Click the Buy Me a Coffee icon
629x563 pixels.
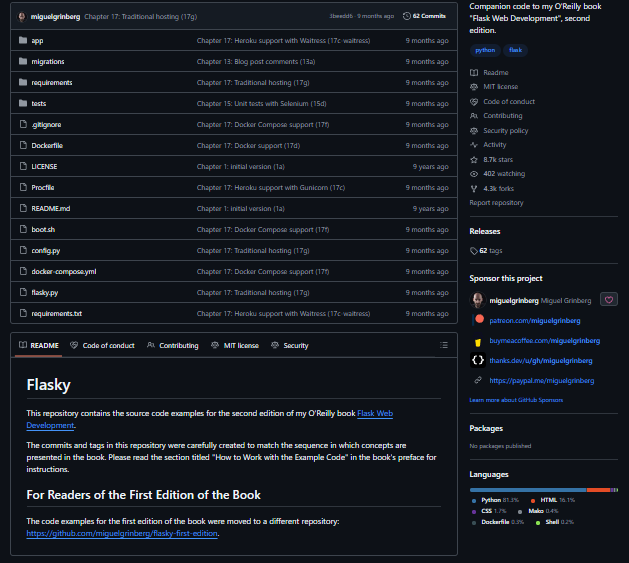click(478, 342)
